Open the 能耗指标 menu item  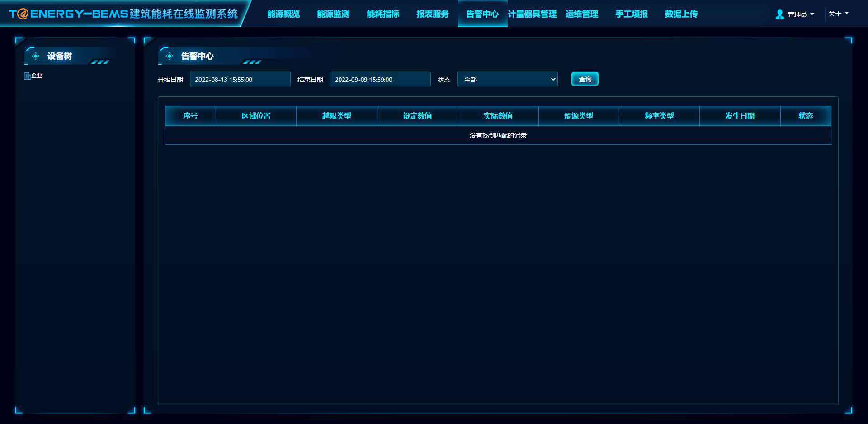(x=383, y=14)
